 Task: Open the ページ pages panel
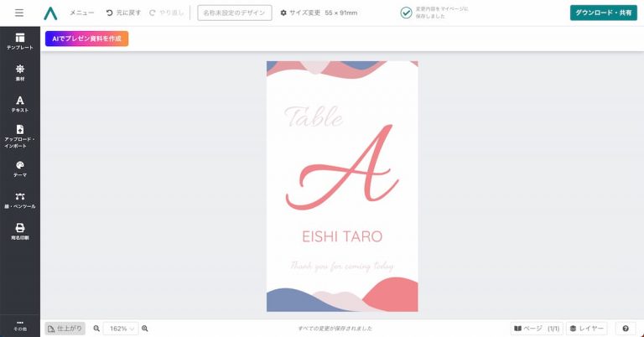click(537, 329)
